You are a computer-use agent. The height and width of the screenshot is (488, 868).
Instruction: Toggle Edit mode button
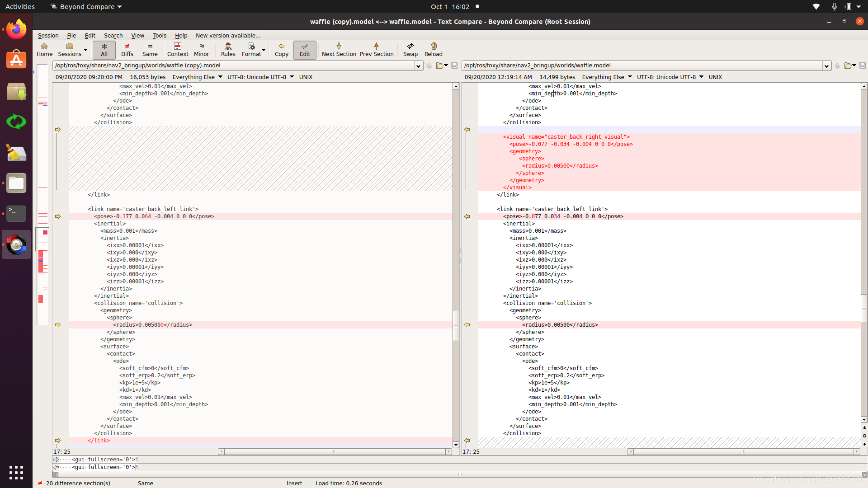pos(305,50)
